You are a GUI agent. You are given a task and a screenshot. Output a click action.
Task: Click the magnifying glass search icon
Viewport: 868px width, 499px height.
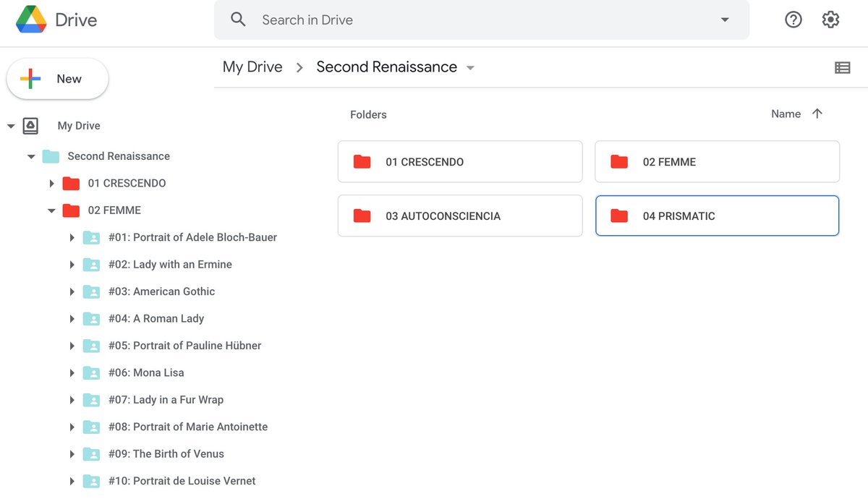click(x=238, y=20)
